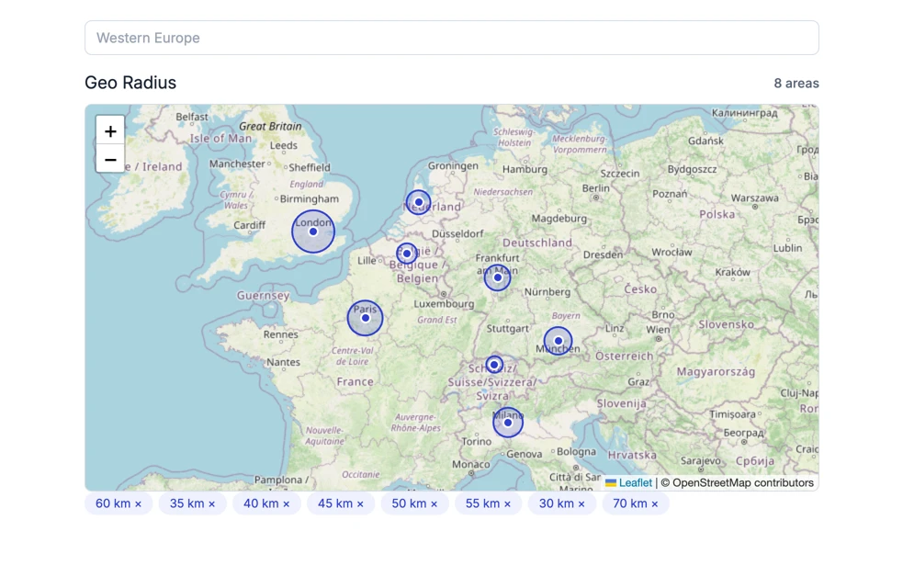Click the Torino label on the map
The image size is (903, 588).
click(x=476, y=442)
